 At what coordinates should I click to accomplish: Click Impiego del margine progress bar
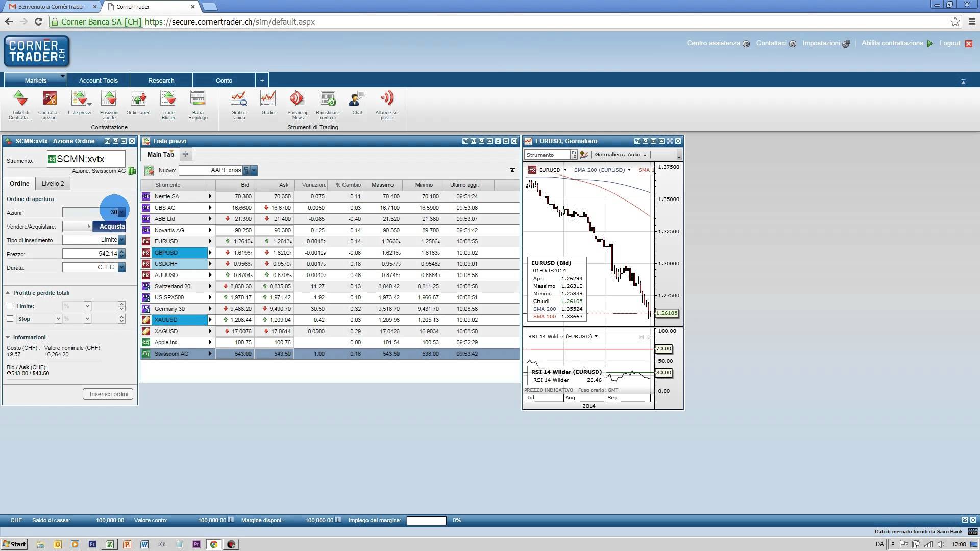(426, 520)
